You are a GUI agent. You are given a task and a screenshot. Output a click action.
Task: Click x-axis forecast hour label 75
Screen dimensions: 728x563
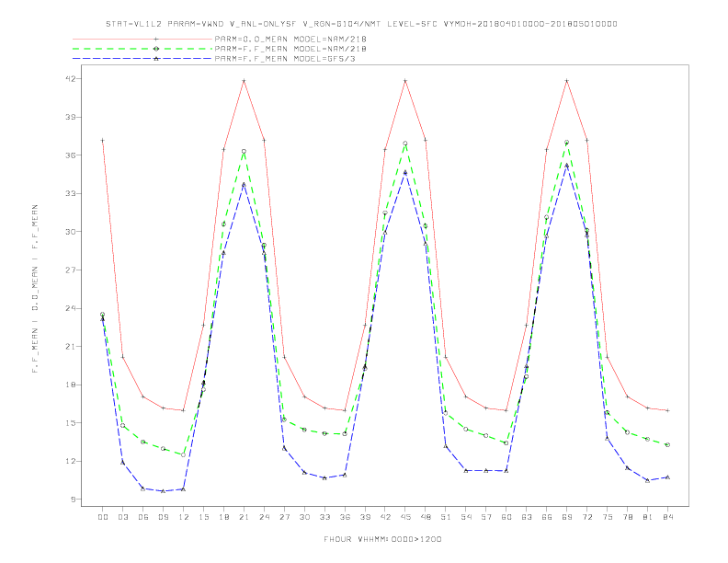(608, 517)
